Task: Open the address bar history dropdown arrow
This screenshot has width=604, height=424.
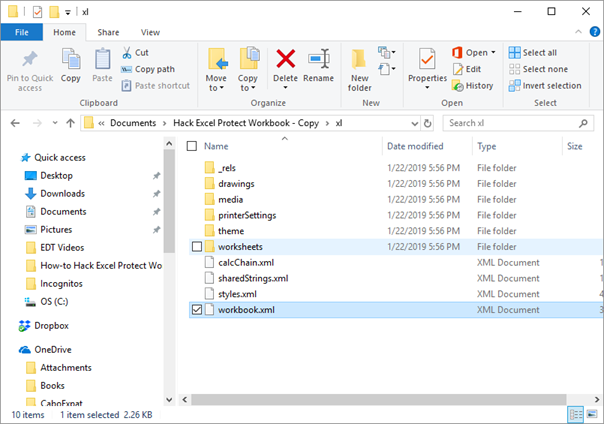Action: tap(414, 124)
